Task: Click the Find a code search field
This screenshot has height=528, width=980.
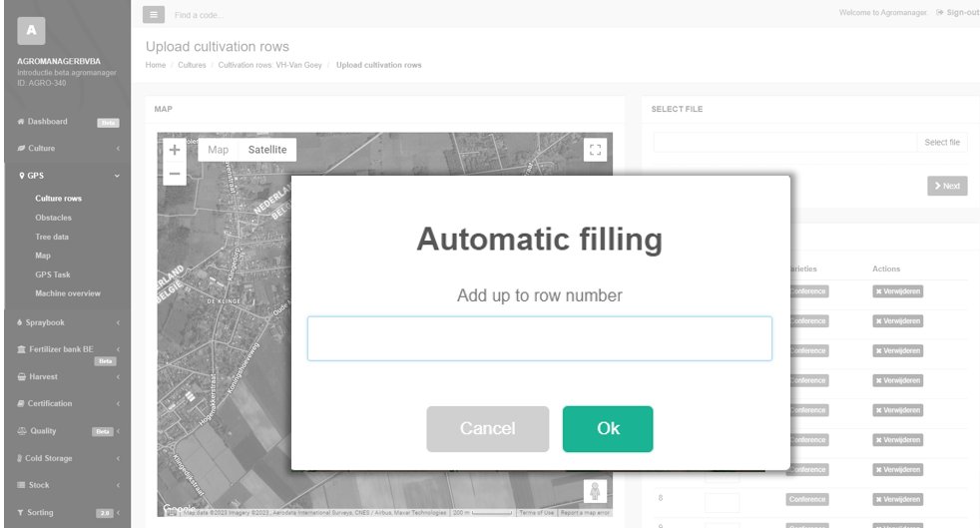Action: click(x=199, y=15)
